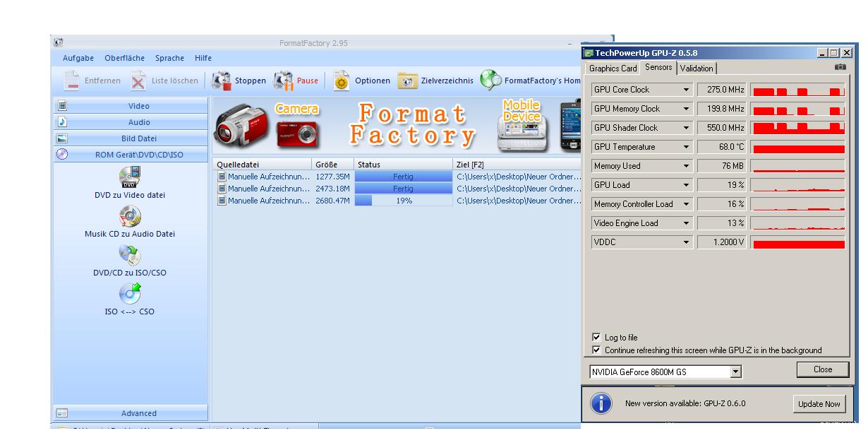This screenshot has width=868, height=433.
Task: Select the file row sized 2473.18M
Action: (397, 189)
